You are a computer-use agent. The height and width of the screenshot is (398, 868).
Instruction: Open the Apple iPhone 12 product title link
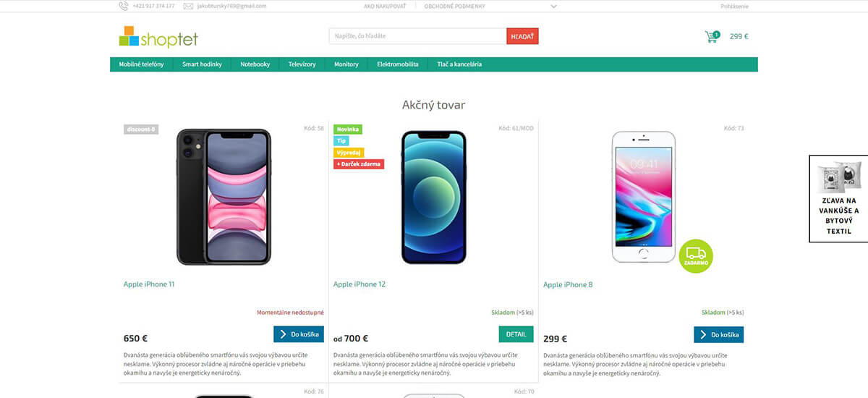[359, 284]
